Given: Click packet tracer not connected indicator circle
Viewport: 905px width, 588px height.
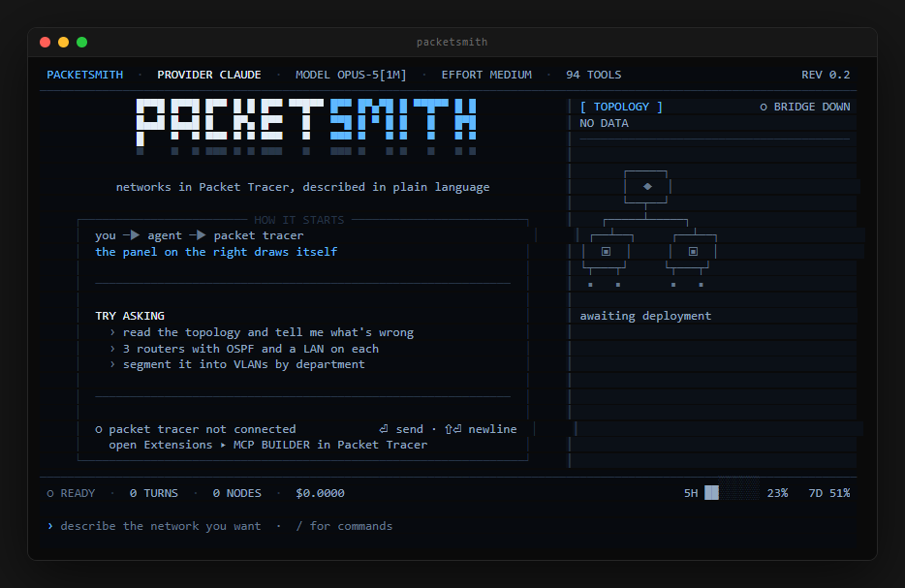Looking at the screenshot, I should (99, 430).
